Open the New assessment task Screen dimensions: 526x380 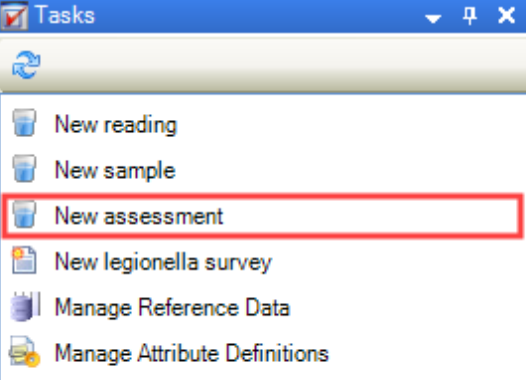click(x=139, y=216)
